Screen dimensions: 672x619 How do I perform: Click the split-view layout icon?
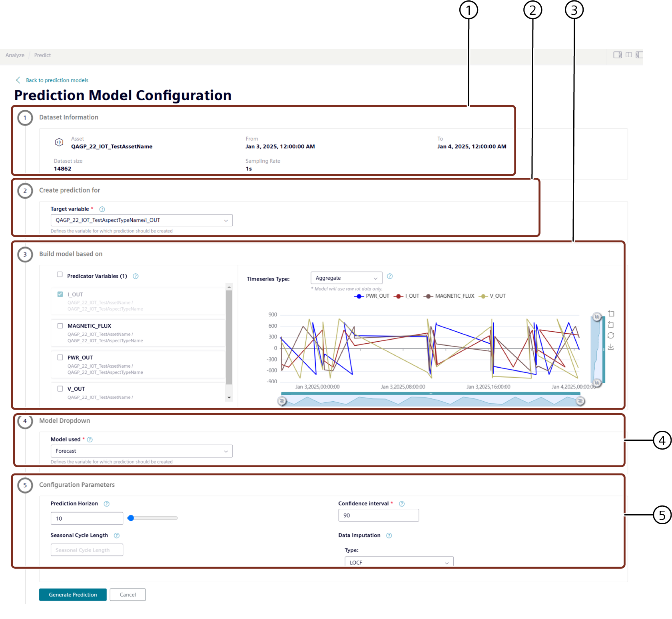(x=628, y=55)
